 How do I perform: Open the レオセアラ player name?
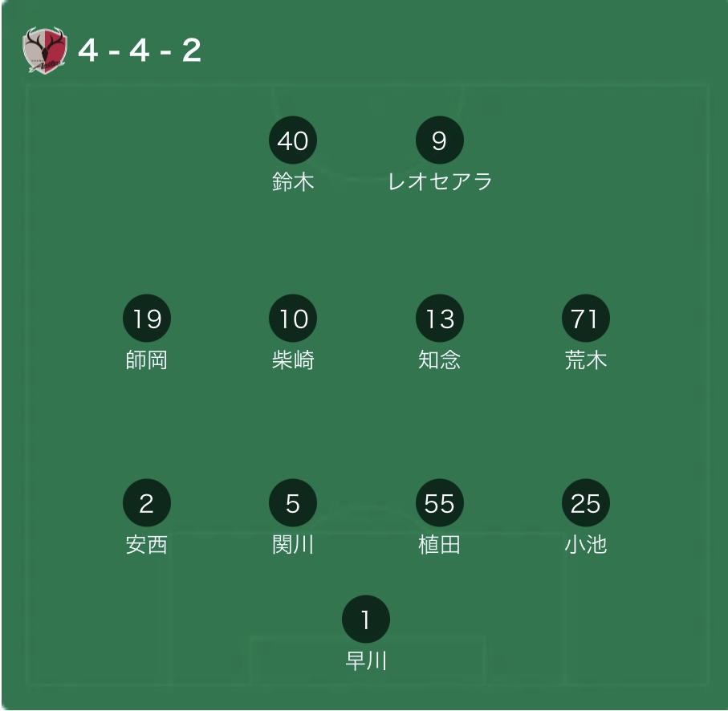tap(440, 181)
